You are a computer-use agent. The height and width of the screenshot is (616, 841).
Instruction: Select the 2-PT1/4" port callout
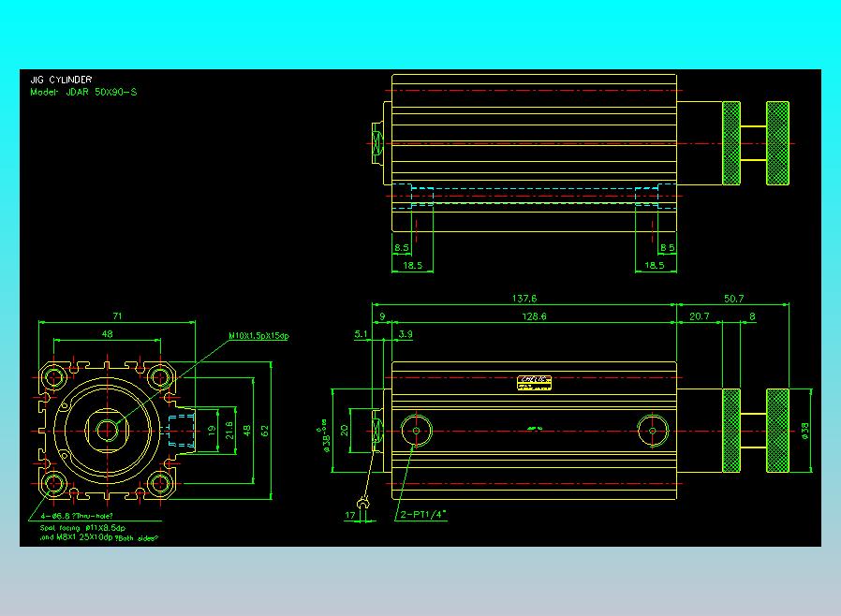click(x=423, y=514)
